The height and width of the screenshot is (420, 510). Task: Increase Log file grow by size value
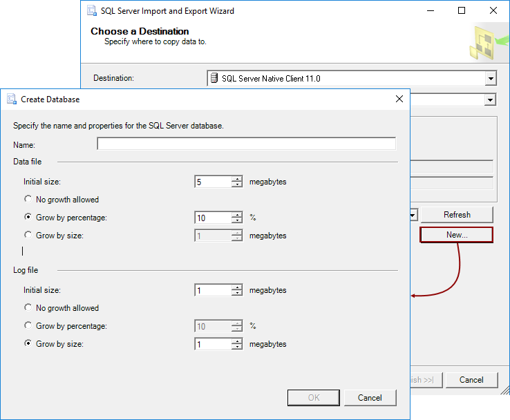click(237, 341)
